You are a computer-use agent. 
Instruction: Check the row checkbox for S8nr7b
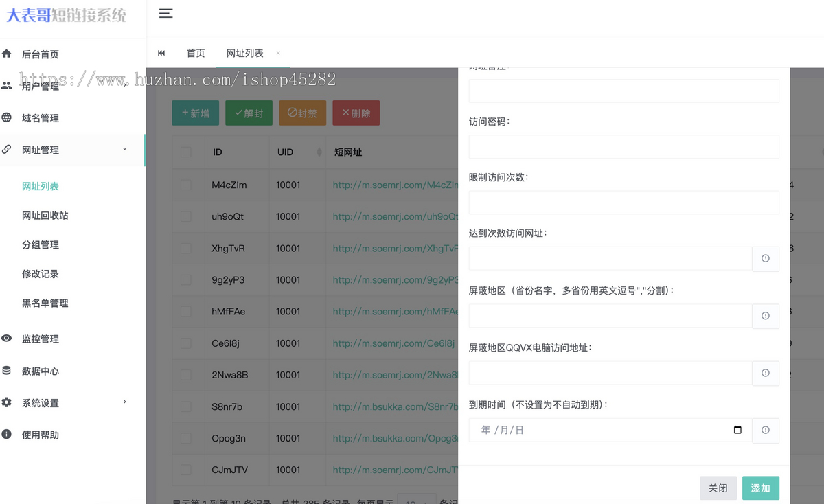point(185,406)
